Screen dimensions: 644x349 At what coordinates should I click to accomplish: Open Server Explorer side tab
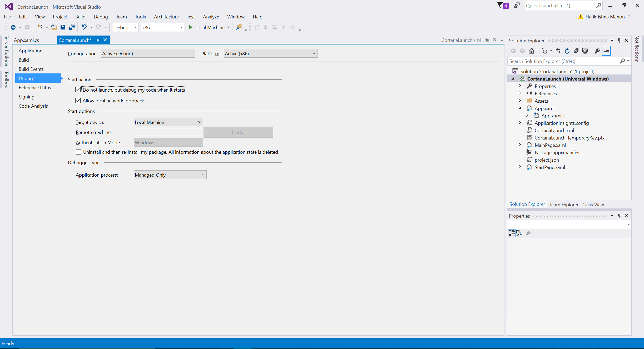coord(7,51)
